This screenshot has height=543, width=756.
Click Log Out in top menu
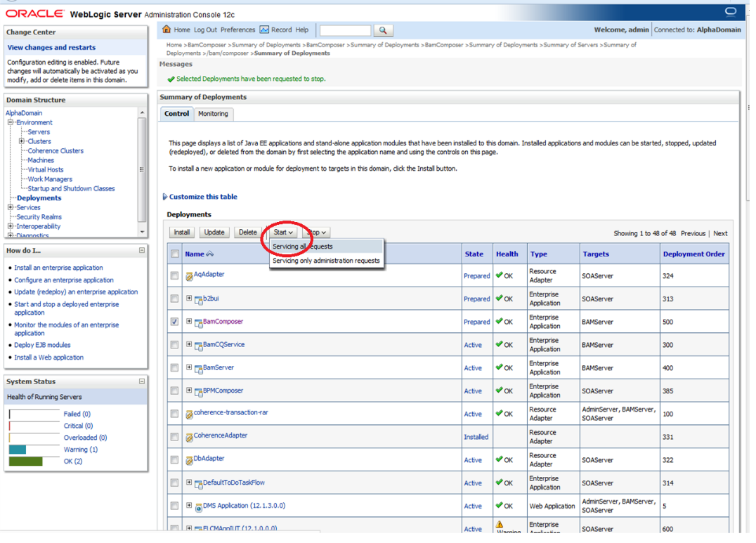tap(205, 30)
